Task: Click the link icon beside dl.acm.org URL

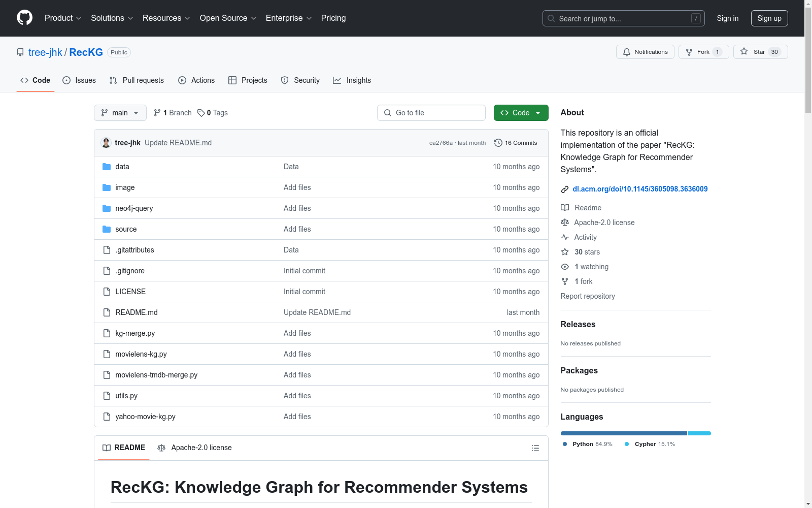Action: click(565, 189)
